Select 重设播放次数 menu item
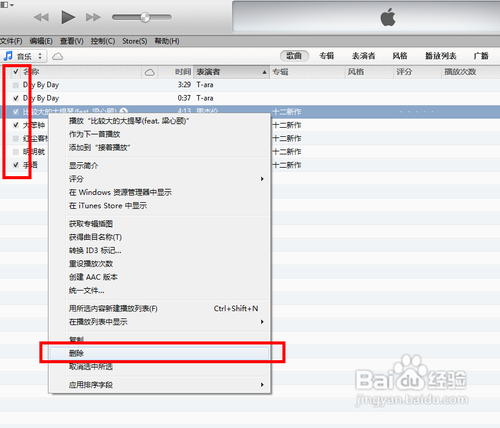Image resolution: width=500 pixels, height=428 pixels. point(159,263)
